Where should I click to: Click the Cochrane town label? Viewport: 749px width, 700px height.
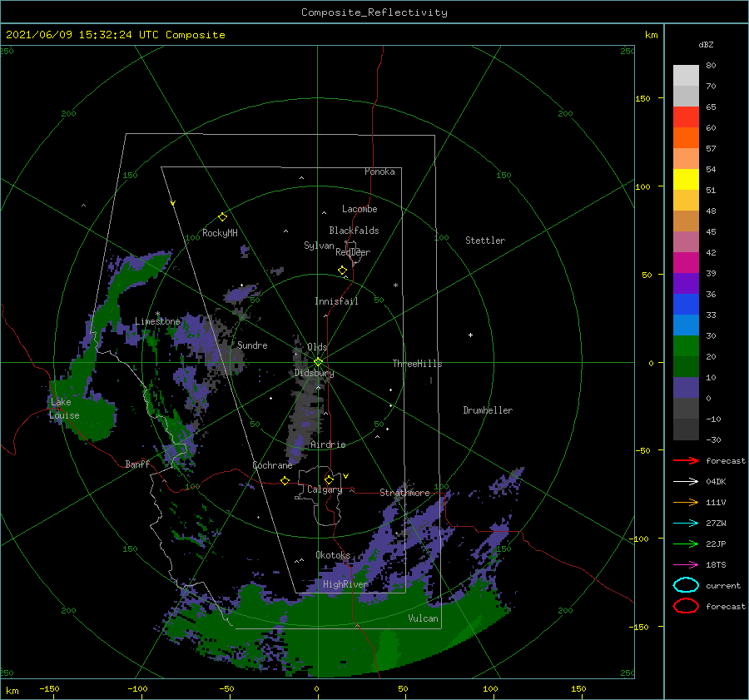pos(272,465)
